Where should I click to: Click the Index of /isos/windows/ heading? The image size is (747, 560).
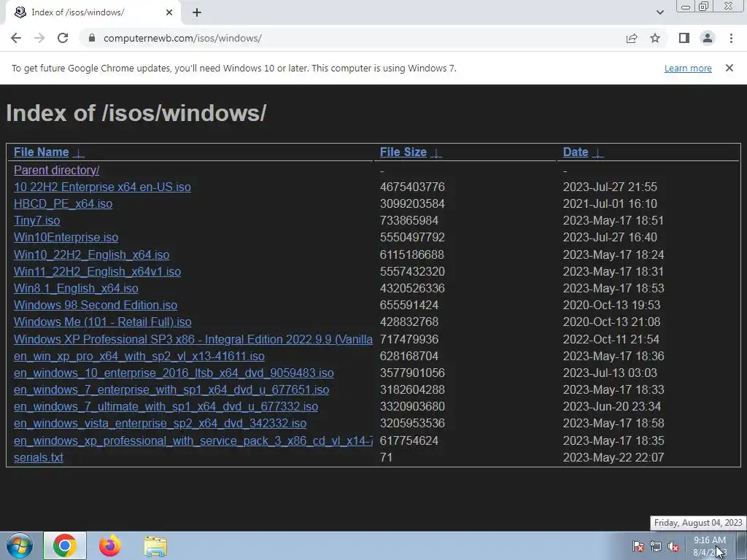tap(136, 113)
